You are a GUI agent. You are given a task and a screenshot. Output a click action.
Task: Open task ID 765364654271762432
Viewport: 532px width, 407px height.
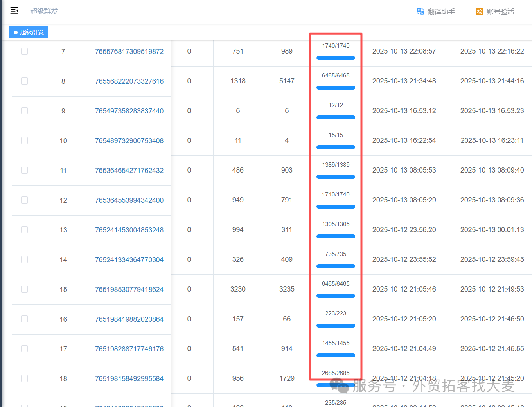pyautogui.click(x=129, y=170)
